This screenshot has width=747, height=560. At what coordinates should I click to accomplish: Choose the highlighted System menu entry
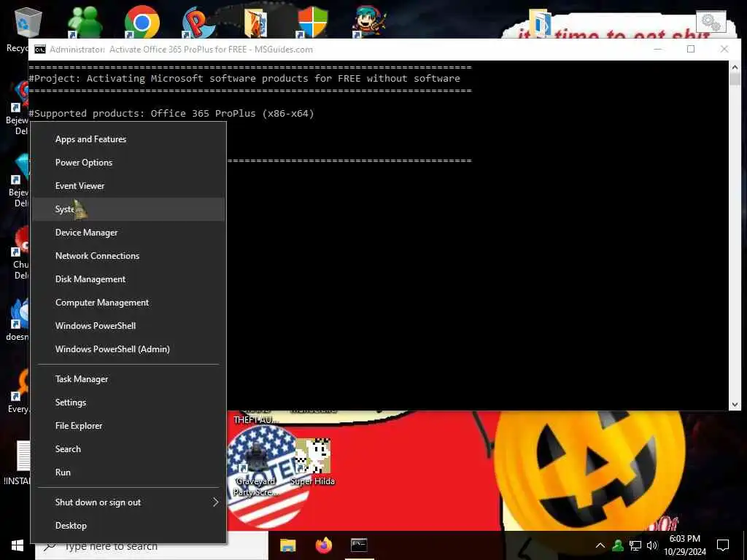point(128,209)
